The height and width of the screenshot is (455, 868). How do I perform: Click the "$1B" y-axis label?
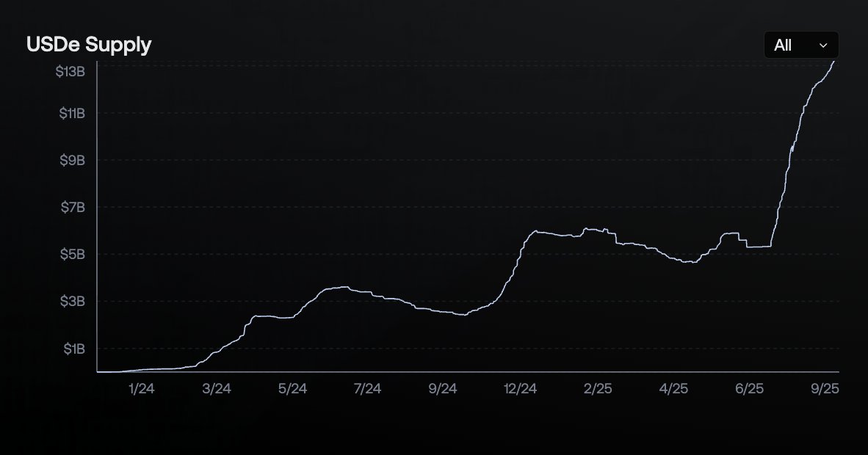[74, 349]
